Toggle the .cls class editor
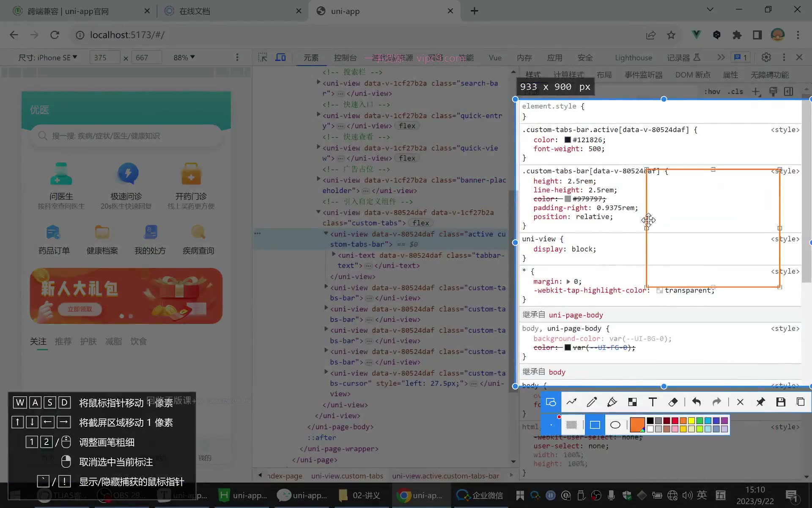This screenshot has height=508, width=812. (735, 91)
